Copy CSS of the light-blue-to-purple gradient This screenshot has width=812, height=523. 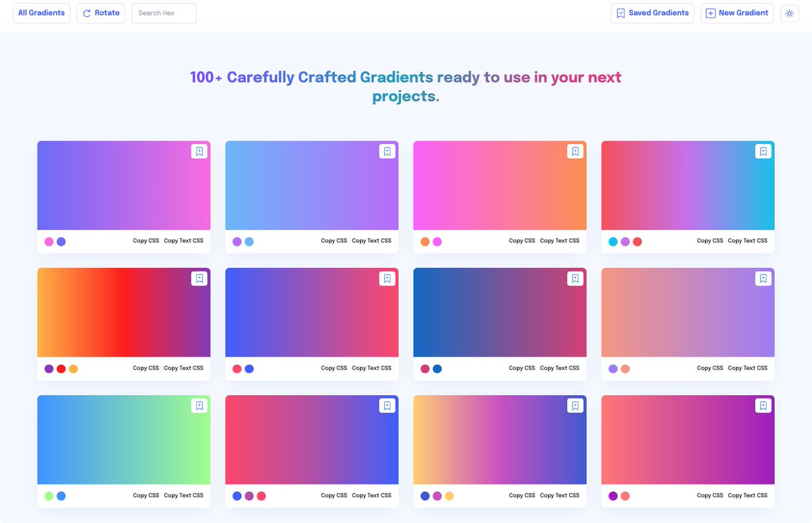pos(334,241)
